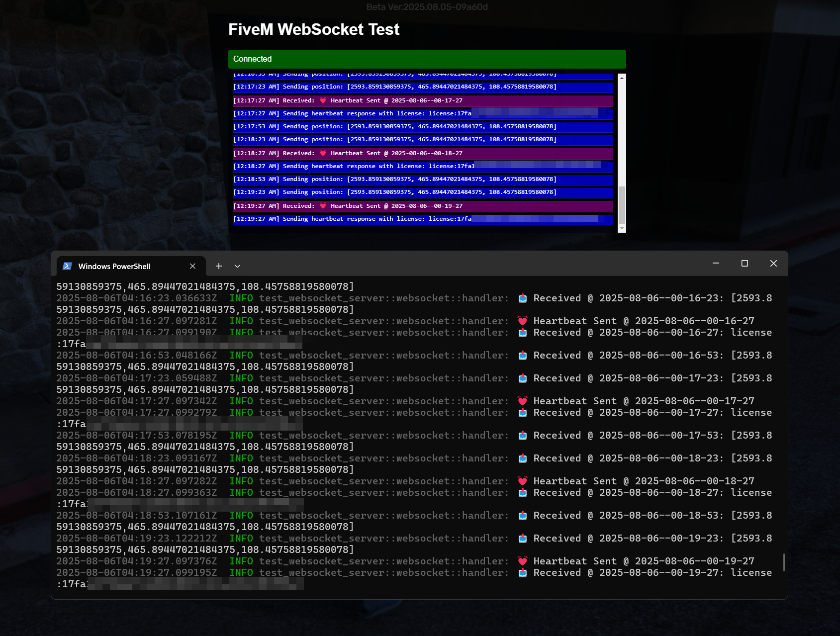The width and height of the screenshot is (840, 636).
Task: Click the log scrollbar up arrow
Action: (x=622, y=78)
